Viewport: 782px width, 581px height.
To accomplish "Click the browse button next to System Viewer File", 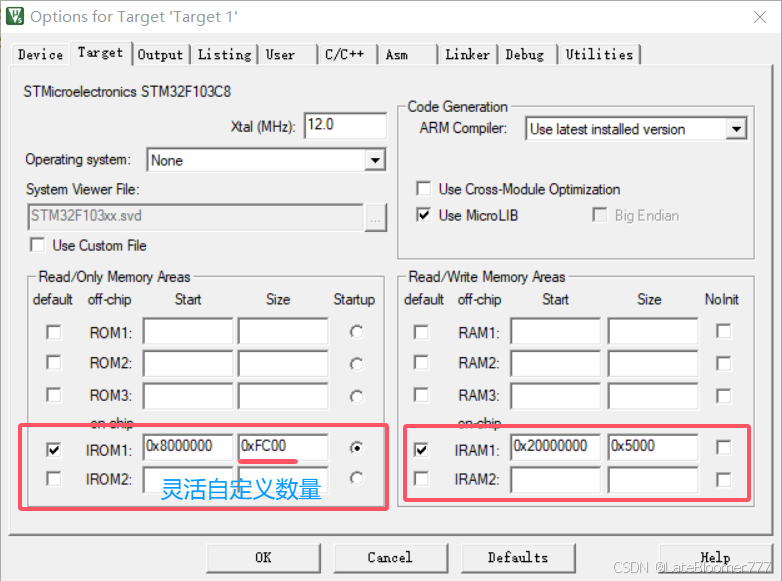I will pyautogui.click(x=376, y=217).
